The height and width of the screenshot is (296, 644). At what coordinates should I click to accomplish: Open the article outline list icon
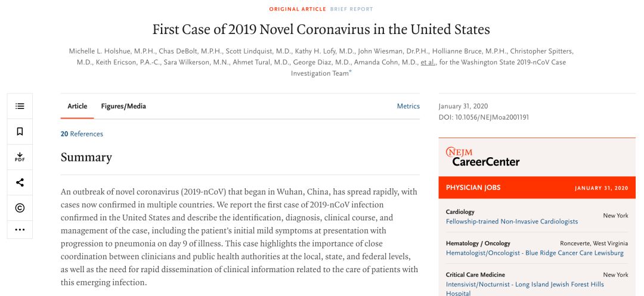pyautogui.click(x=20, y=106)
